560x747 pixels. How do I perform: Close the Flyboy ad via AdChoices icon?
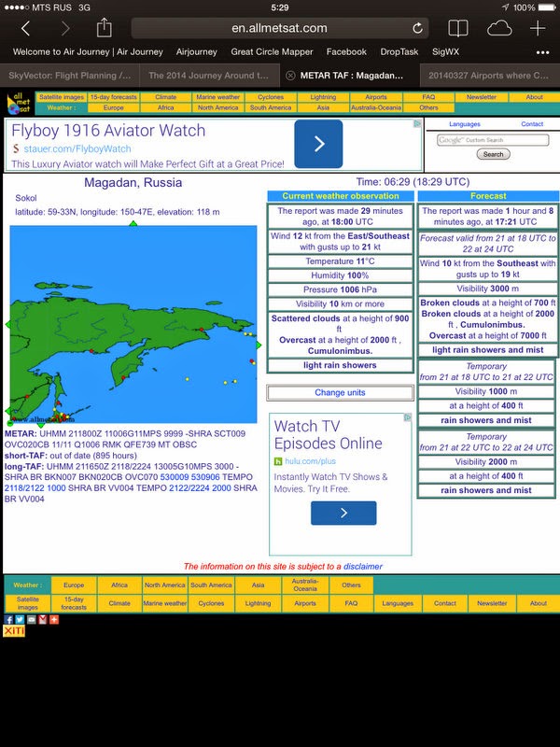tap(417, 123)
